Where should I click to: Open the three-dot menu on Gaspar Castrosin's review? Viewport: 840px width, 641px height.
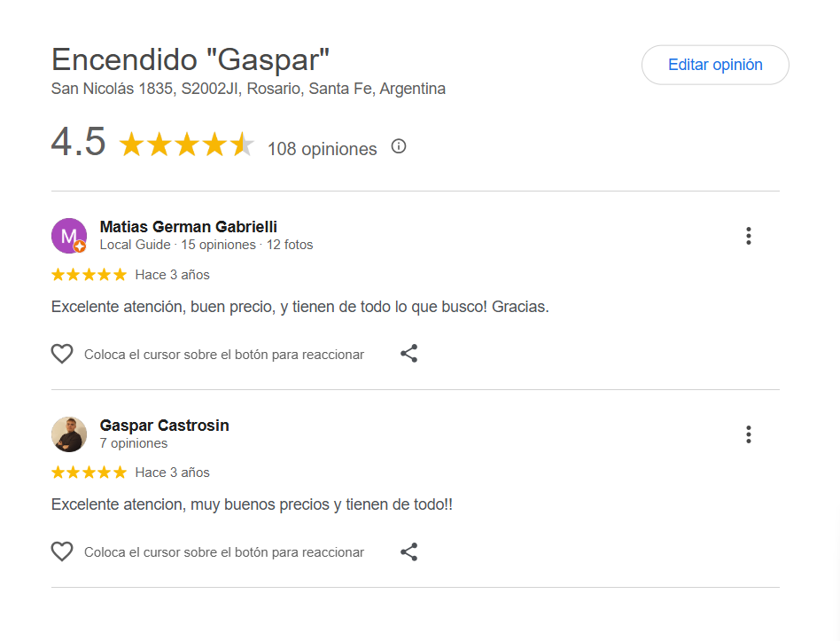tap(749, 434)
